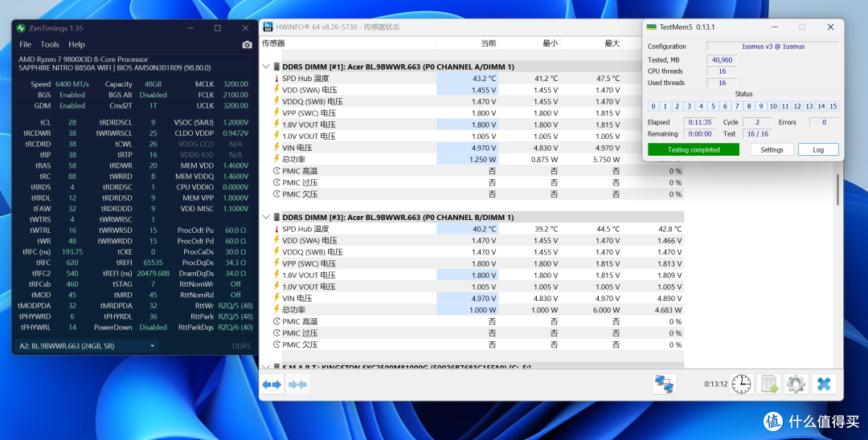This screenshot has width=868, height=440.
Task: Click the Elapsed time 0:11:35 field
Action: (x=700, y=122)
